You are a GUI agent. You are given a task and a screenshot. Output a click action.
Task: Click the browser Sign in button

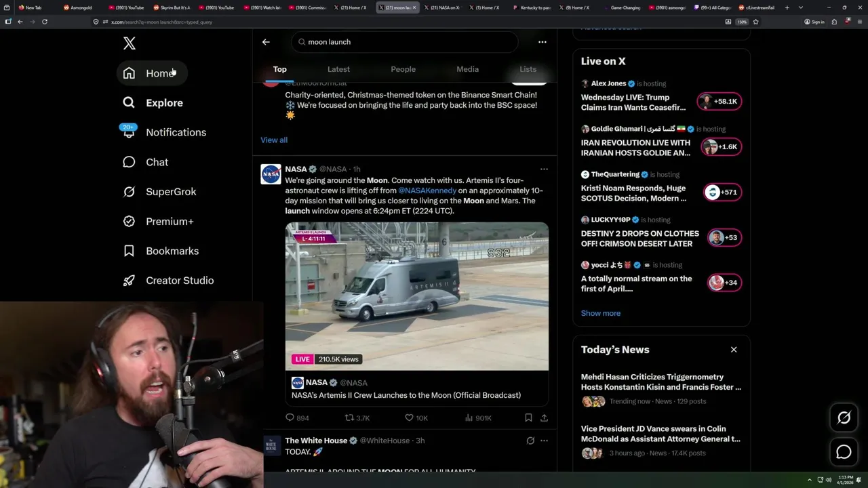(814, 22)
